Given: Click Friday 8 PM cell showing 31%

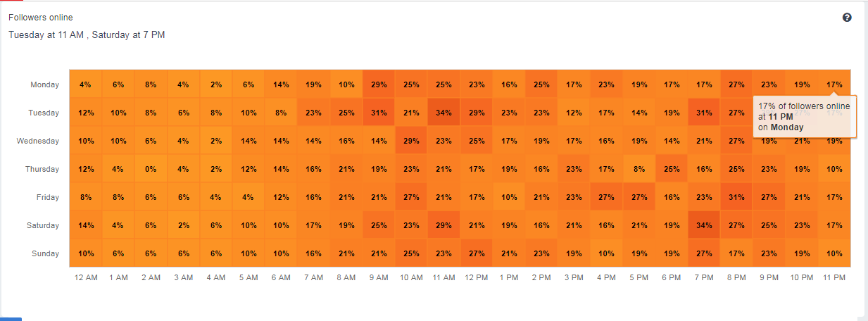Looking at the screenshot, I should click(736, 197).
